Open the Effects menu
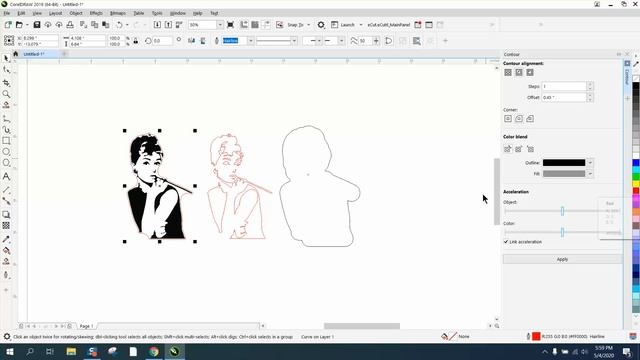Screen dimensions: 640x360 (x=96, y=13)
